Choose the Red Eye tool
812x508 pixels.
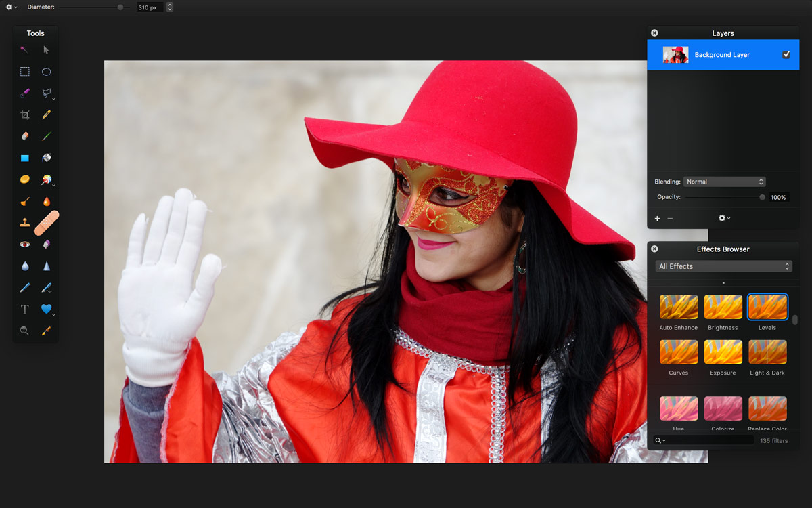coord(25,244)
